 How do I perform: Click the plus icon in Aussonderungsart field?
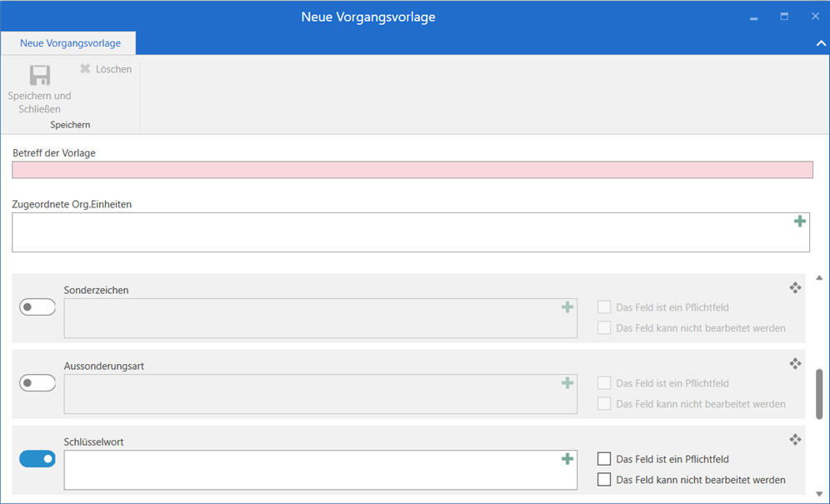coord(567,383)
